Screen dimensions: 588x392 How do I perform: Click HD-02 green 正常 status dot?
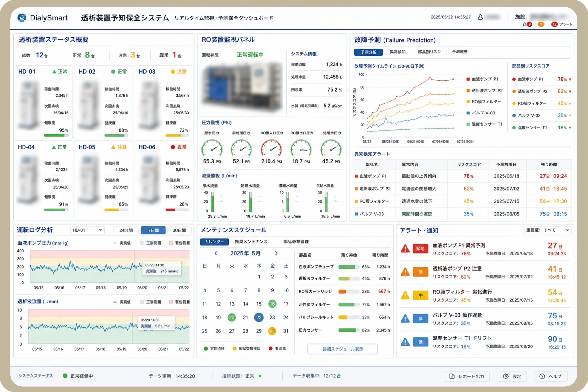[113, 72]
